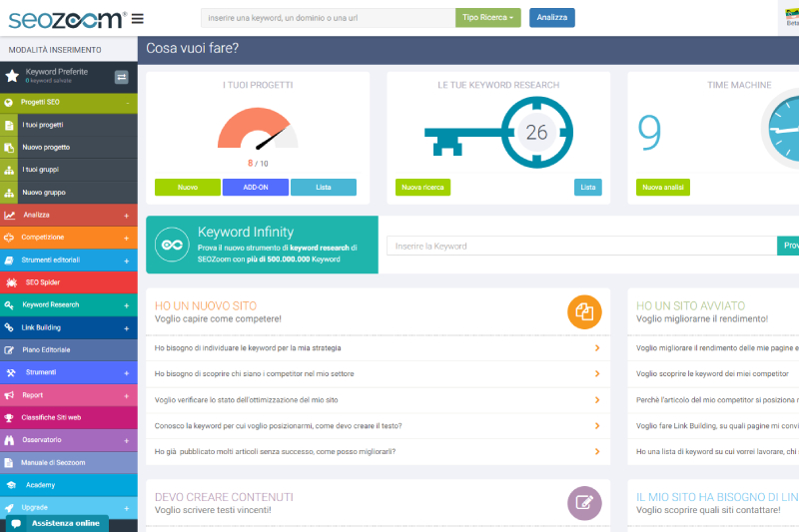Screen dimensions: 799x532
Task: Click the projects gauge showing 8 / 10
Action: tap(258, 128)
